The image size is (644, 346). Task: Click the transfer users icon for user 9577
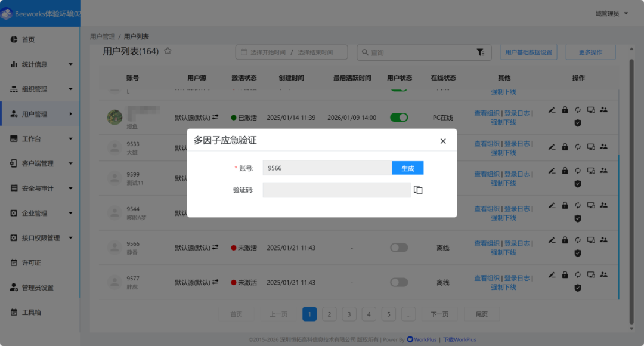[x=603, y=274]
